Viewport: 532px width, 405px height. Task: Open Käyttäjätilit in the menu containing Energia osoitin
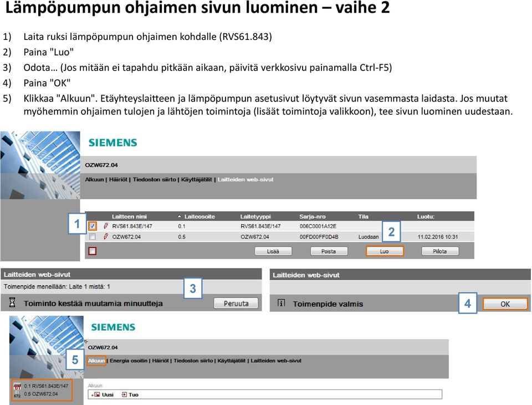[232, 361]
